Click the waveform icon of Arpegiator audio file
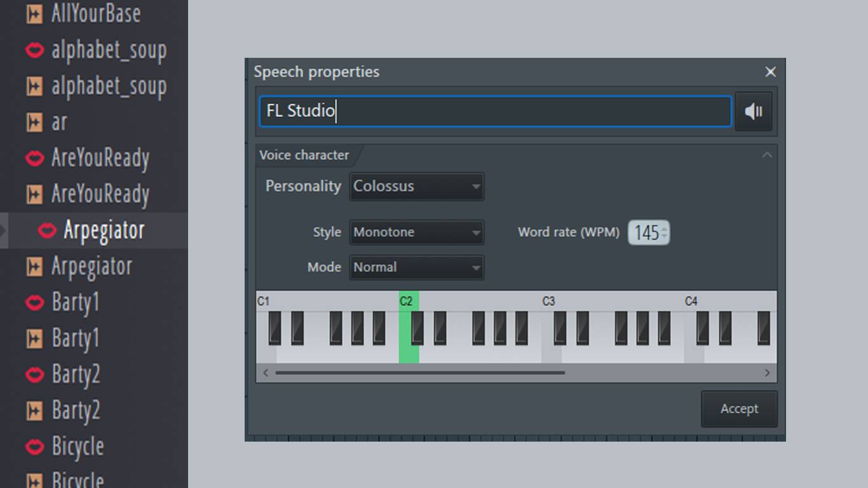868x488 pixels. click(34, 266)
